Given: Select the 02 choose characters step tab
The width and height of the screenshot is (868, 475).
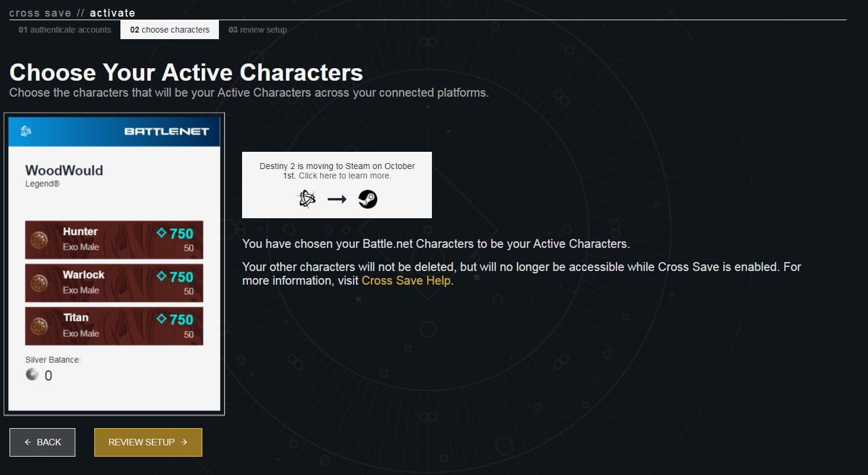Looking at the screenshot, I should pos(170,30).
